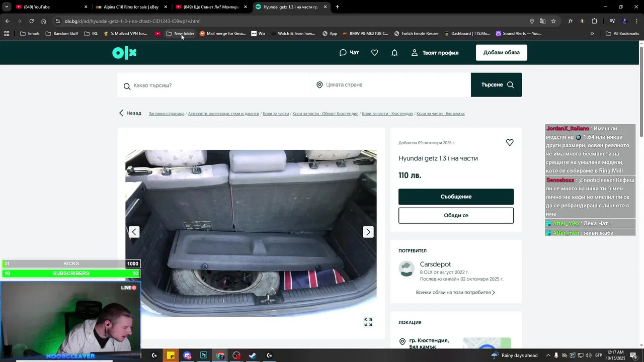
Task: Open the Chrome apps grid in bookmarks bar
Action: (x=7, y=34)
